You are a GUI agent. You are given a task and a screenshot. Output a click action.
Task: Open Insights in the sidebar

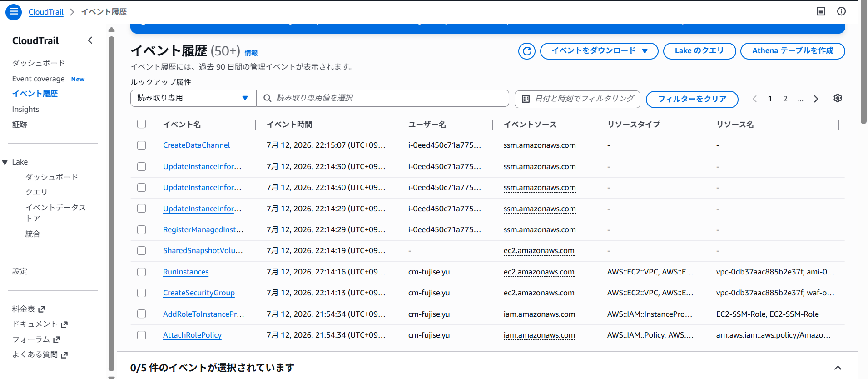click(x=25, y=109)
